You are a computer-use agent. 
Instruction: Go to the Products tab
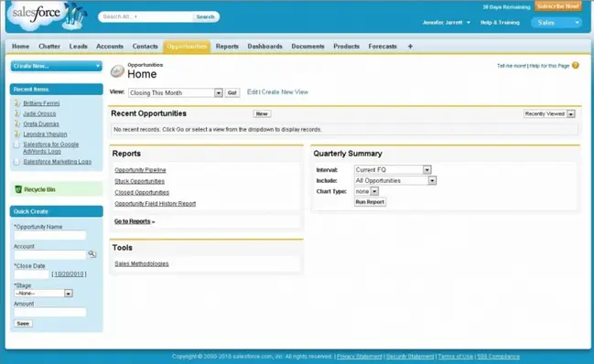(346, 46)
